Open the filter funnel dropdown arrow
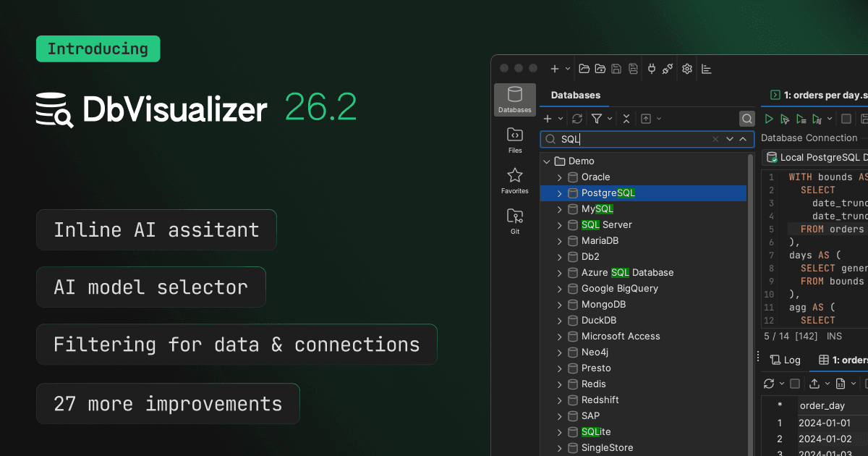This screenshot has height=456, width=868. 610,119
